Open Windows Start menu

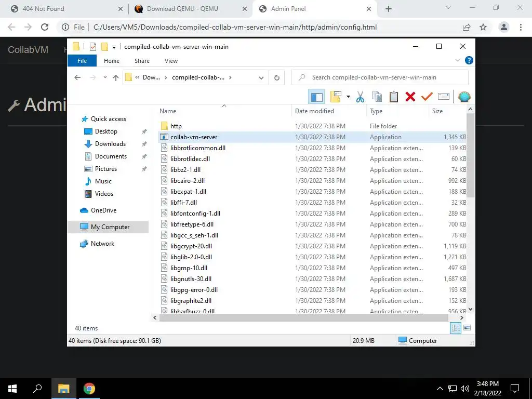point(12,389)
